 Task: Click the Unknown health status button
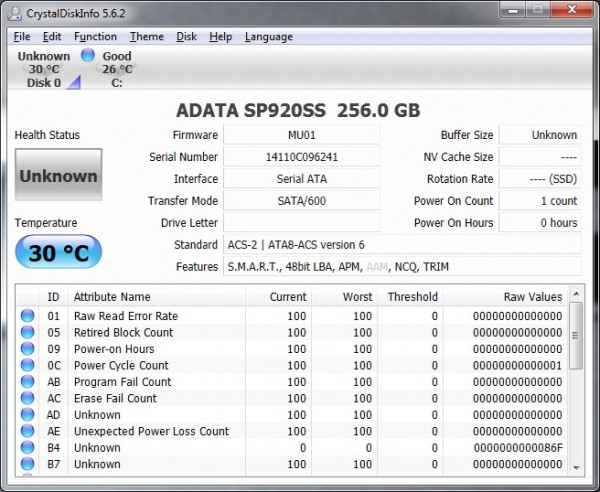(x=59, y=175)
